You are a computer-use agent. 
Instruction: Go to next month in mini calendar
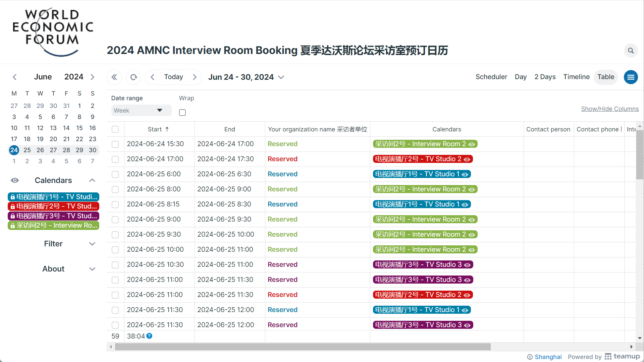(92, 77)
